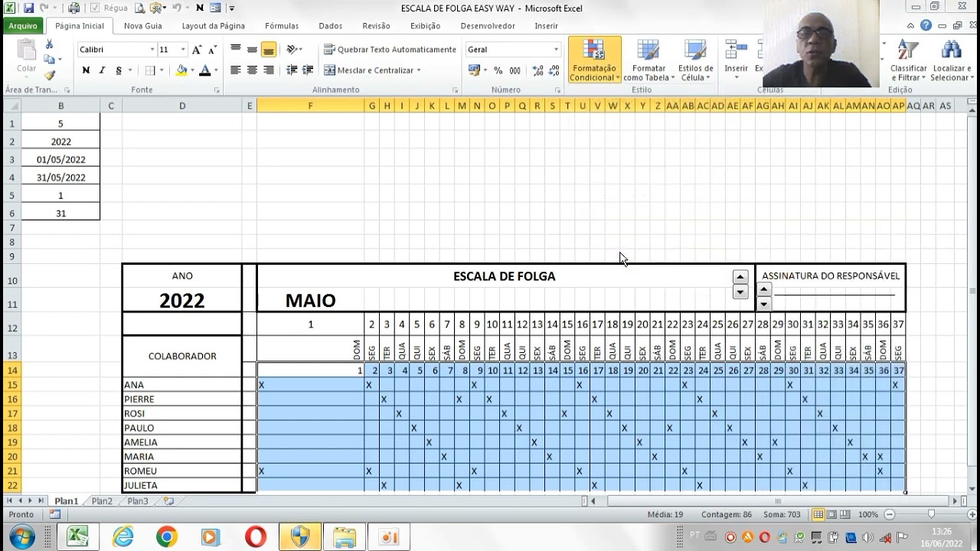Image resolution: width=980 pixels, height=551 pixels.
Task: Open the Layout da Página tab
Action: point(214,26)
